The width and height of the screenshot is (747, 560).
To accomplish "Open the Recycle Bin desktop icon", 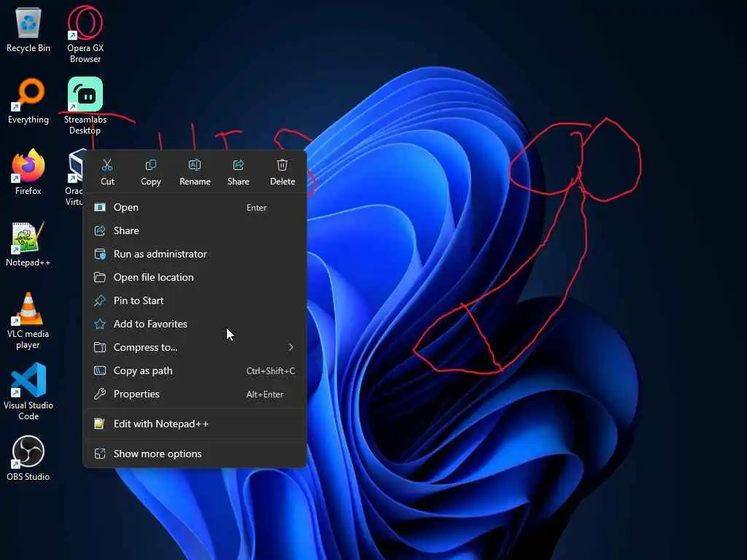I will [28, 29].
